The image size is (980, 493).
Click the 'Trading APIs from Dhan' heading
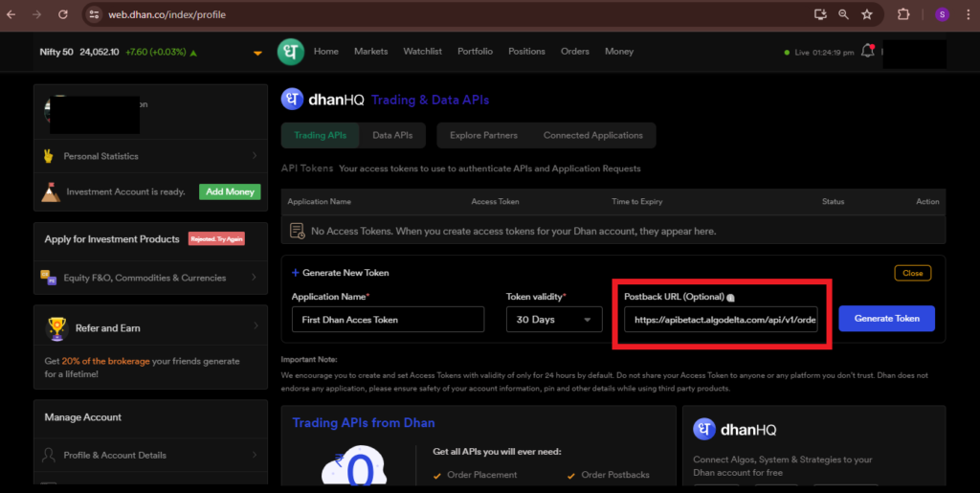[363, 423]
